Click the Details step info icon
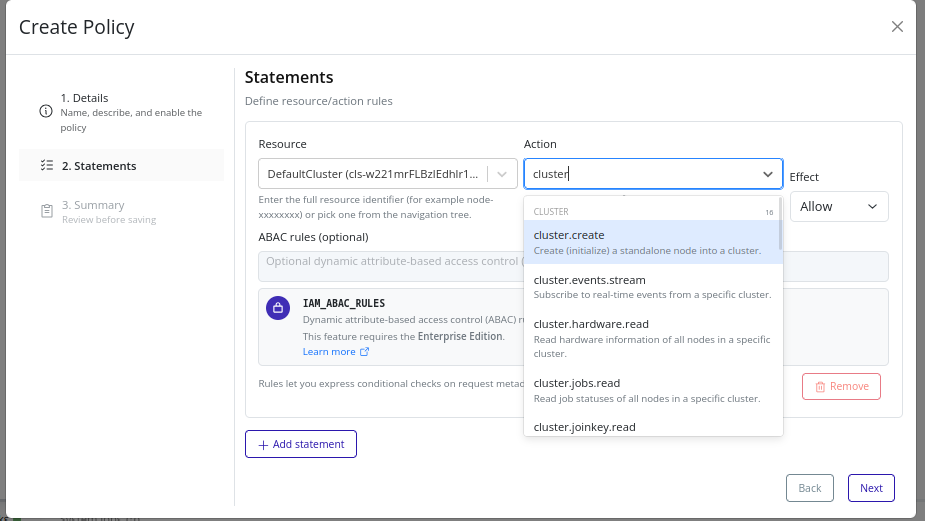The height and width of the screenshot is (521, 925). pos(45,111)
